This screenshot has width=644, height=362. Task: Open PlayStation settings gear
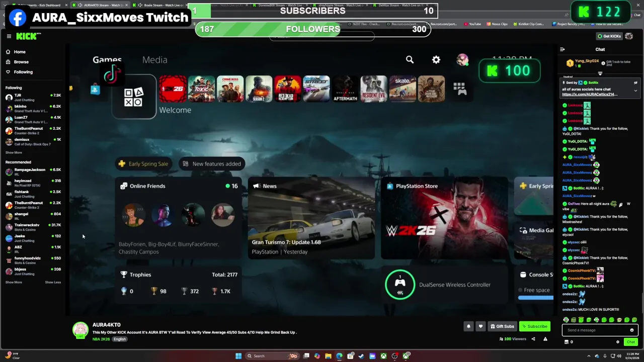click(x=436, y=60)
